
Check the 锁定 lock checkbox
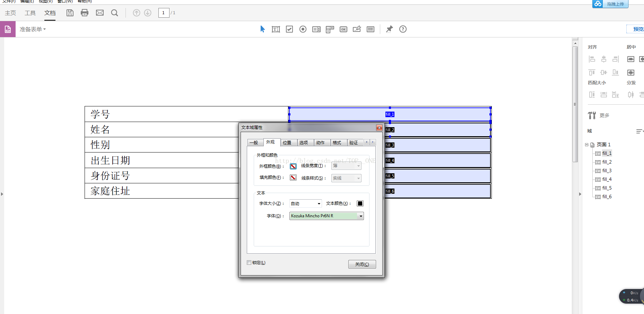pos(249,262)
